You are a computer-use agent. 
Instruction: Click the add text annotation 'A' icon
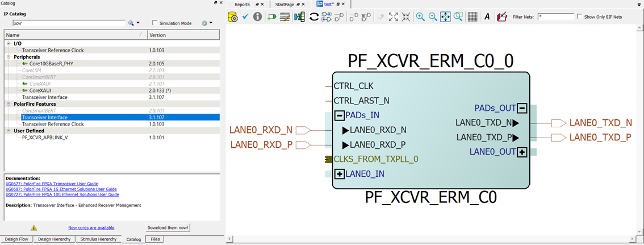[x=487, y=17]
